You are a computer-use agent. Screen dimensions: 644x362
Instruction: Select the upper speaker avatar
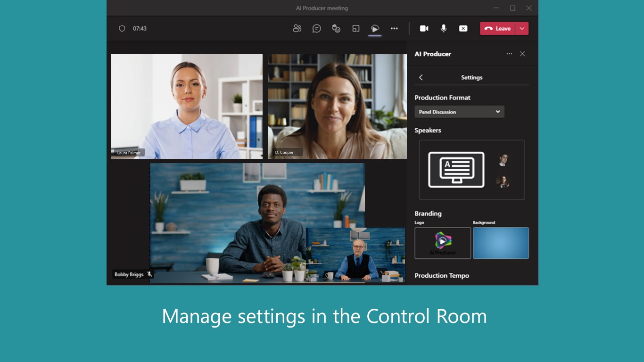click(504, 159)
